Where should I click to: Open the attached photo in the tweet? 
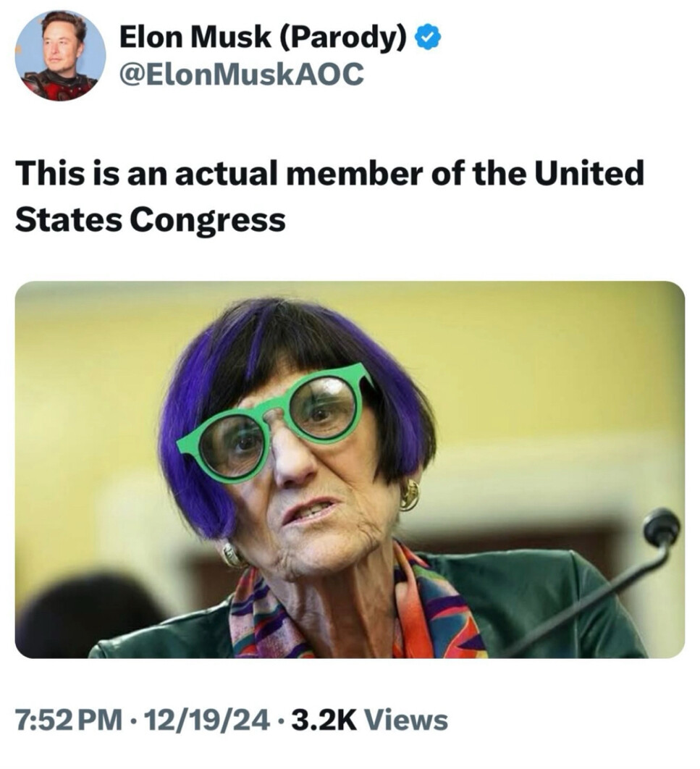click(350, 469)
